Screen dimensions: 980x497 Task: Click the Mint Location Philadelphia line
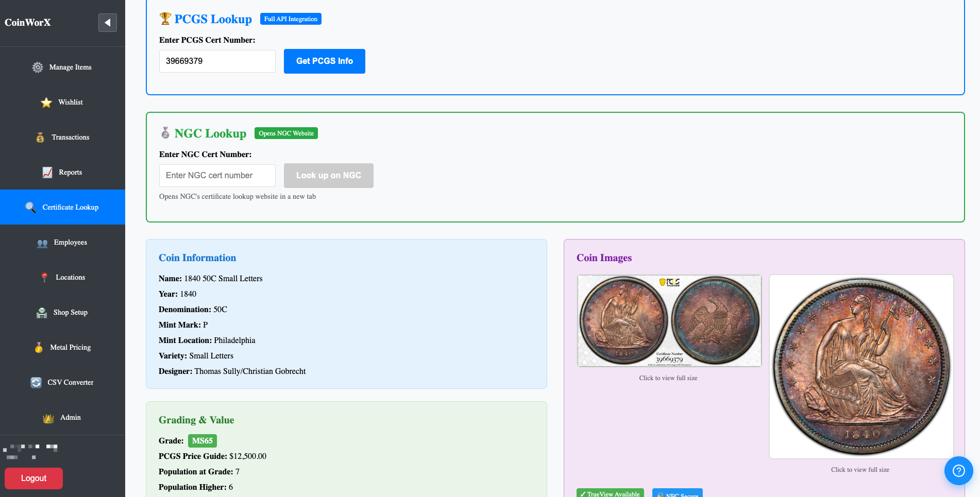(207, 340)
